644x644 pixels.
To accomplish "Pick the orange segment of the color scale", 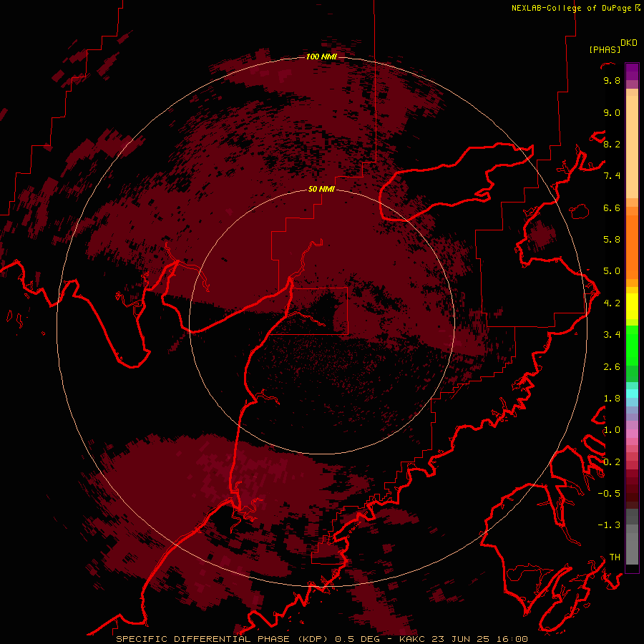I will (x=632, y=246).
